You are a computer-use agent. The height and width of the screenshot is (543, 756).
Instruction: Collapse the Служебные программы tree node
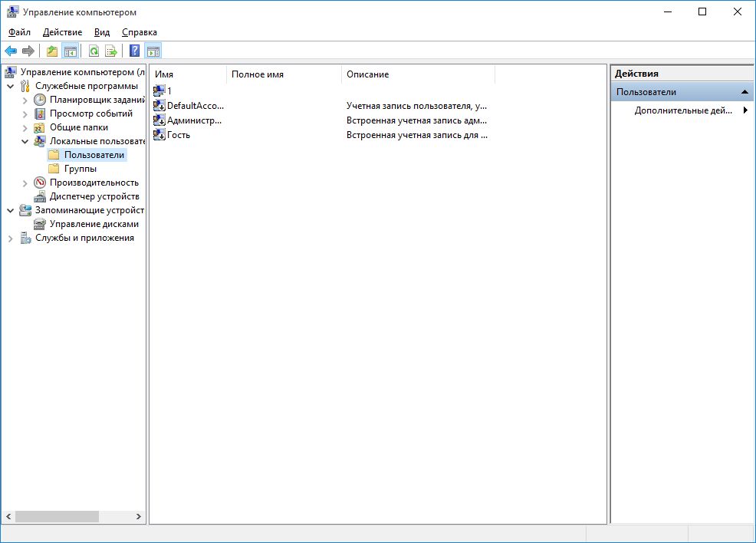pyautogui.click(x=11, y=86)
